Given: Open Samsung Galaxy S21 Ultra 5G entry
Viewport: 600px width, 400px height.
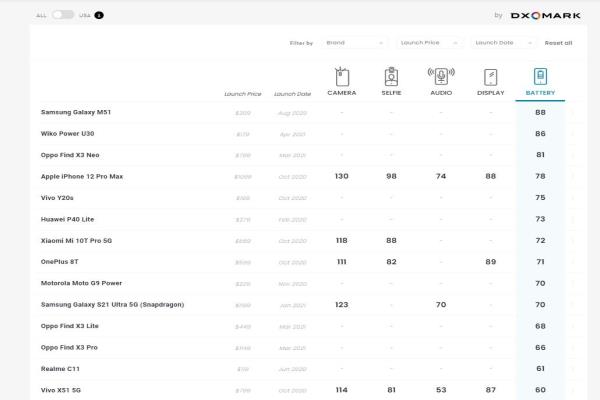Looking at the screenshot, I should pos(112,305).
